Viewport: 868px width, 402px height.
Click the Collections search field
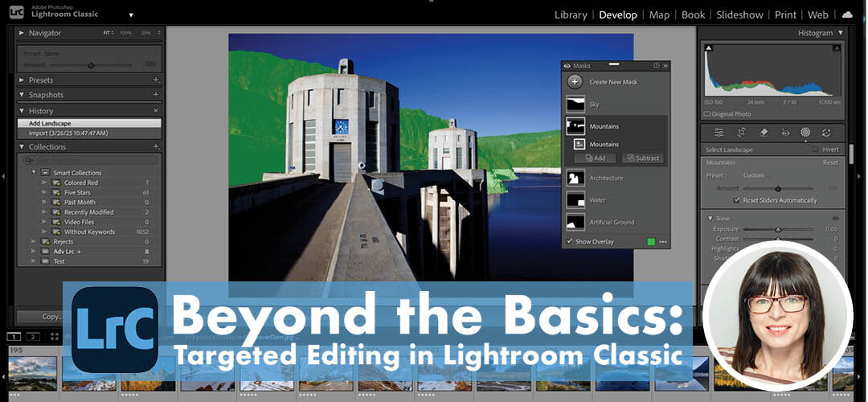point(90,160)
